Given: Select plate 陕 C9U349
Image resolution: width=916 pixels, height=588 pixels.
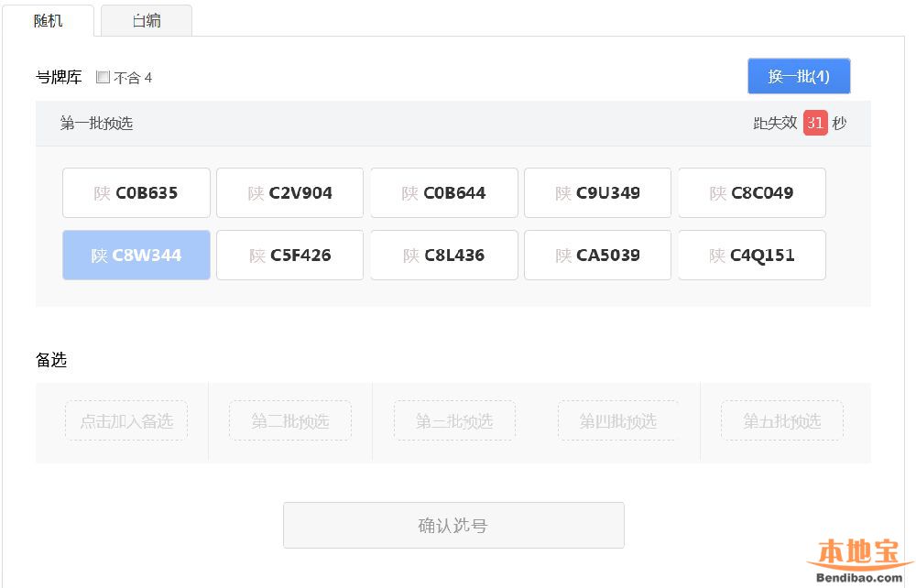Looking at the screenshot, I should pos(597,192).
